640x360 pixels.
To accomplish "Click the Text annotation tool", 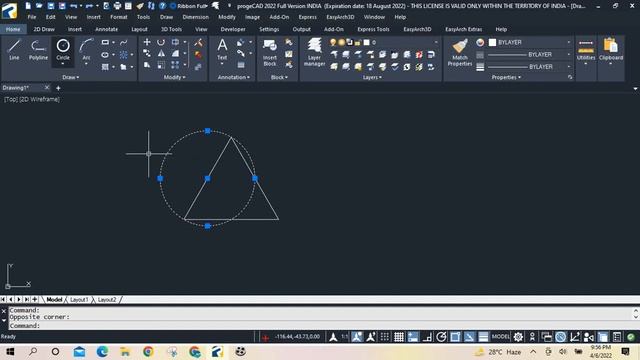I will point(222,49).
